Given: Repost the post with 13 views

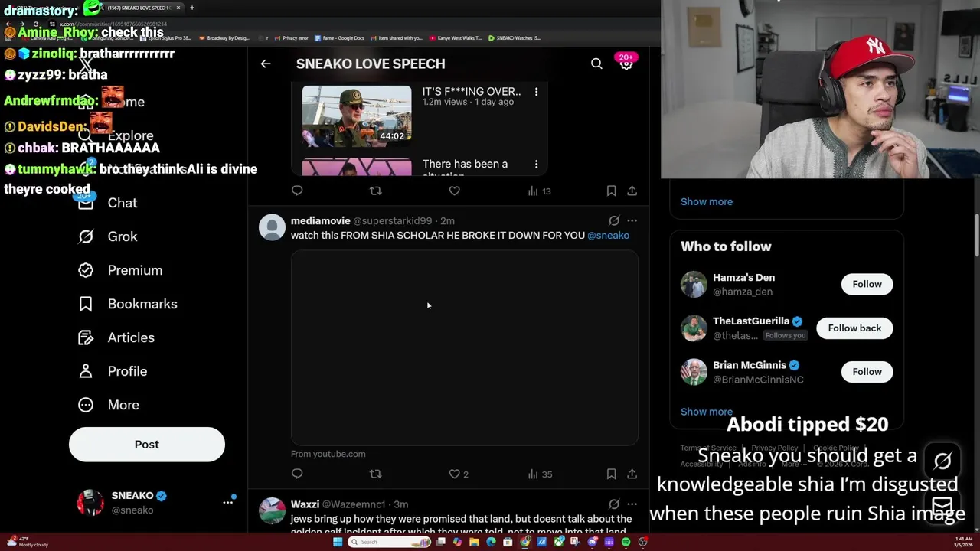Looking at the screenshot, I should [375, 191].
